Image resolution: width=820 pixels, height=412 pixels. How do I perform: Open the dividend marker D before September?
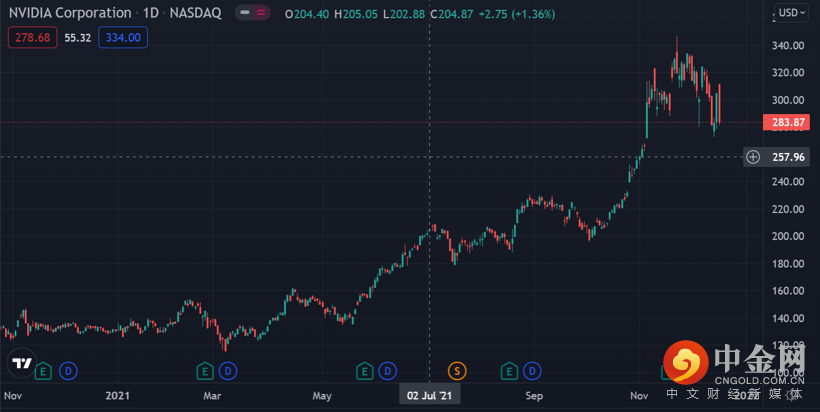[x=534, y=371]
